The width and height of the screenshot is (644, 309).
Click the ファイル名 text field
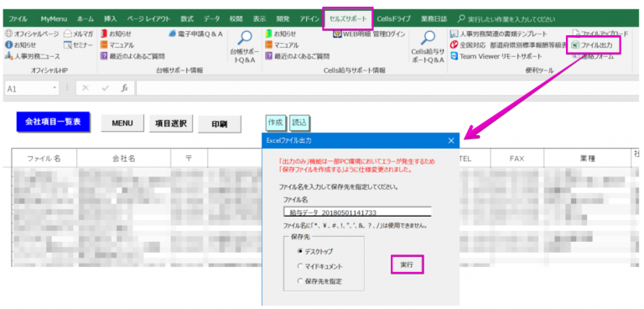tap(357, 212)
